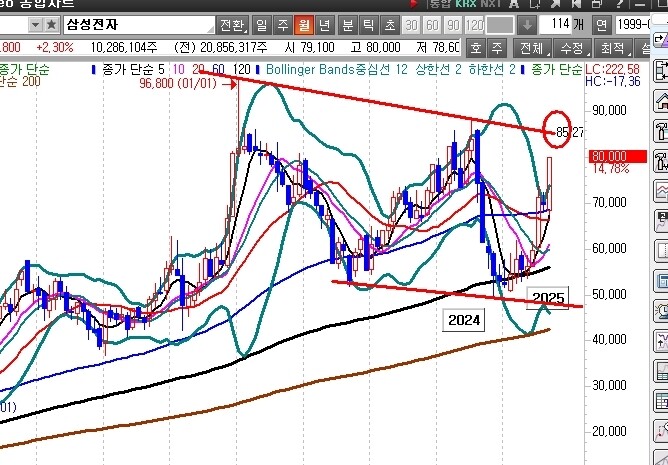This screenshot has height=465, width=668.
Task: Click the 90 interval button
Action: 453,26
